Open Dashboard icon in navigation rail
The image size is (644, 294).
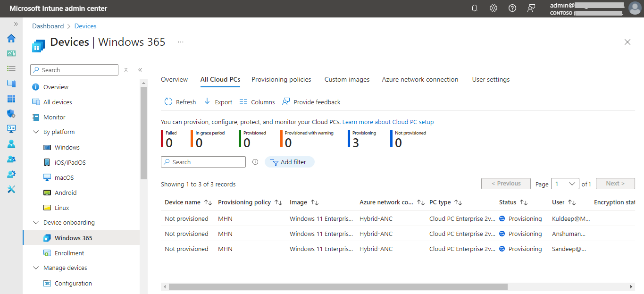point(11,53)
